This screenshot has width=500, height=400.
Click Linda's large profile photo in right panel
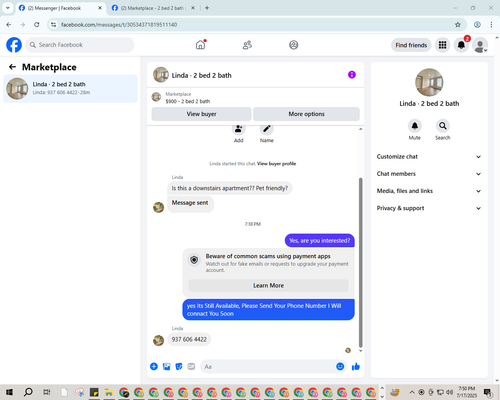coord(429,82)
